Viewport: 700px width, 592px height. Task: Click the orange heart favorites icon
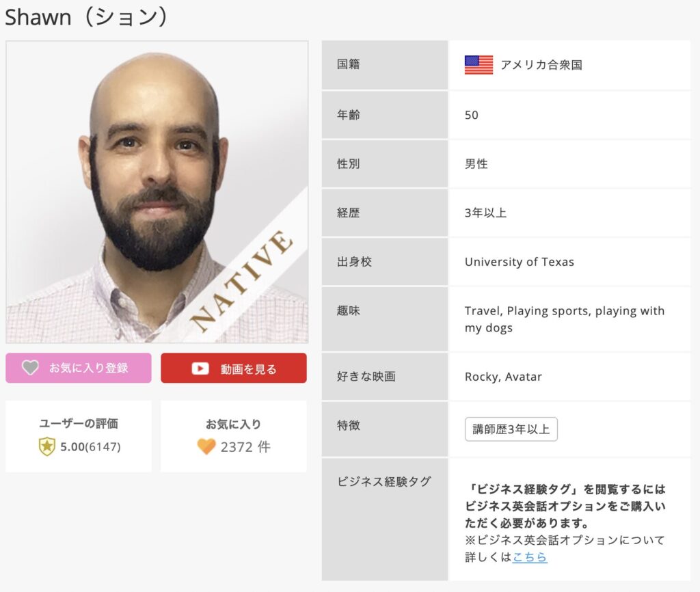(206, 446)
